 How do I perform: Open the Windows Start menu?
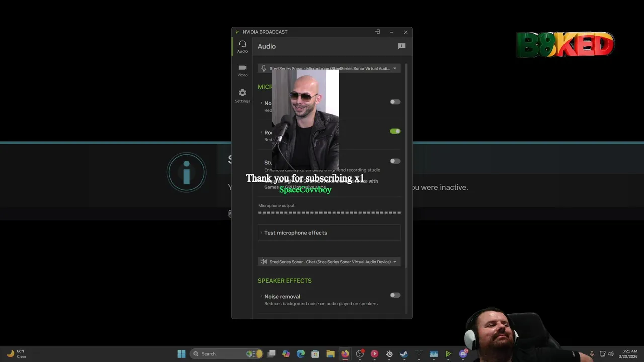[181, 354]
